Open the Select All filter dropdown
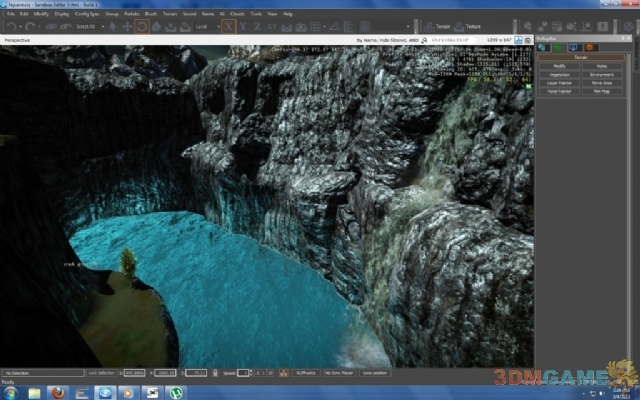 pyautogui.click(x=90, y=27)
